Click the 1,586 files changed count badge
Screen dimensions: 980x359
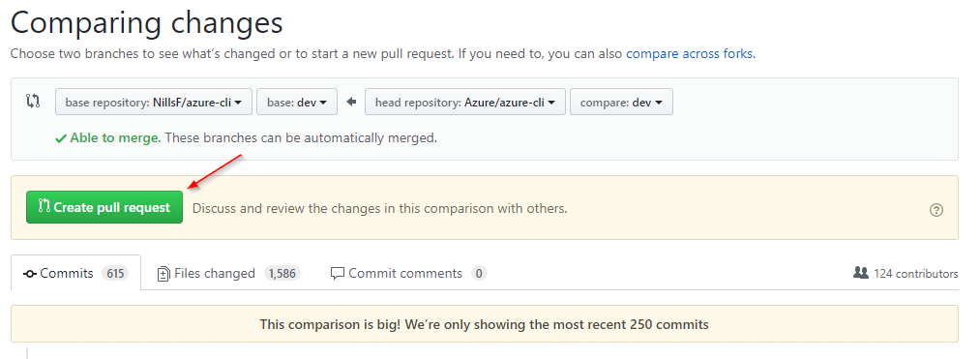point(282,273)
